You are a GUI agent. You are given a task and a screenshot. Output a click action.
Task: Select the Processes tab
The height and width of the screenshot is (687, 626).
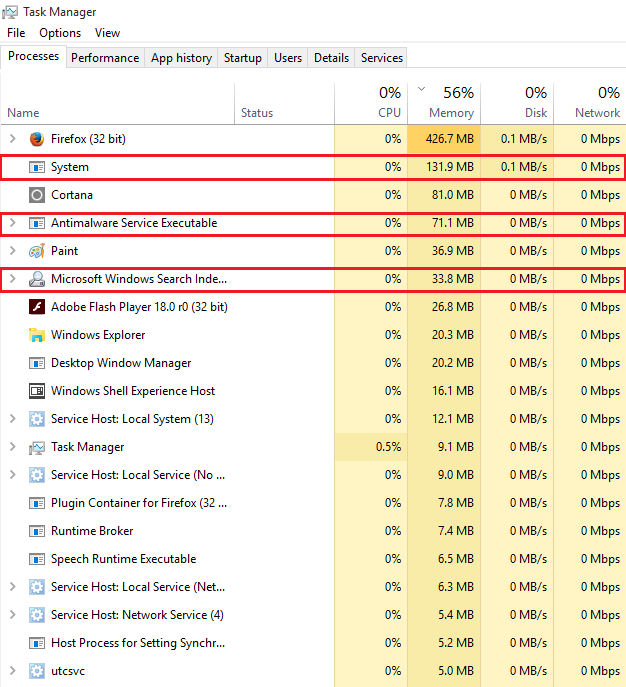pos(33,57)
